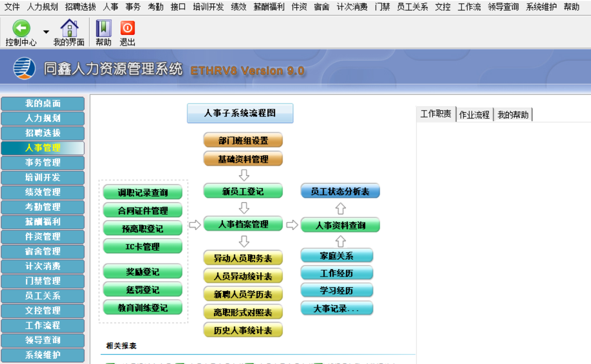Click the green Control Center back icon

21,28
